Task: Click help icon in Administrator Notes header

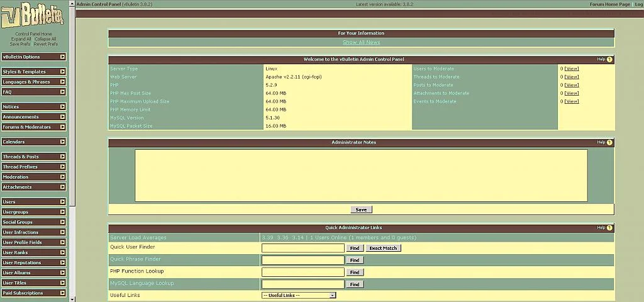Action: pos(609,143)
